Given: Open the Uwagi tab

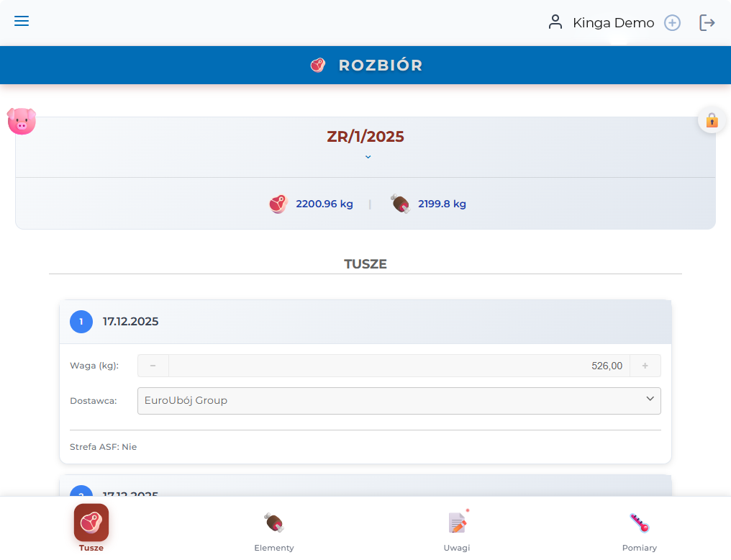Looking at the screenshot, I should point(457,528).
